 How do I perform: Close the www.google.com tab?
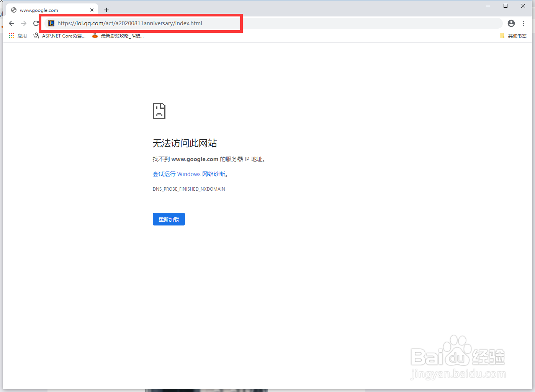[92, 10]
